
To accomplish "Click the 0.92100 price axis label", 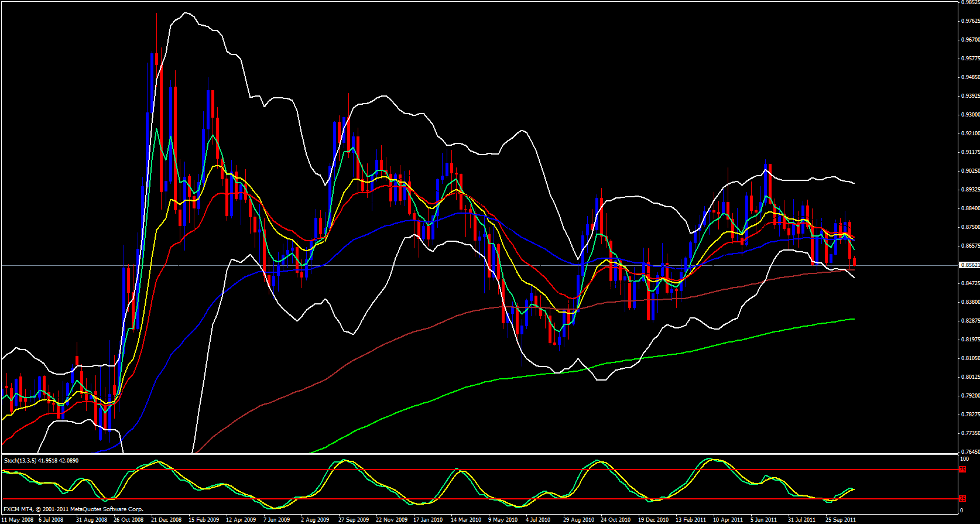I will click(970, 133).
